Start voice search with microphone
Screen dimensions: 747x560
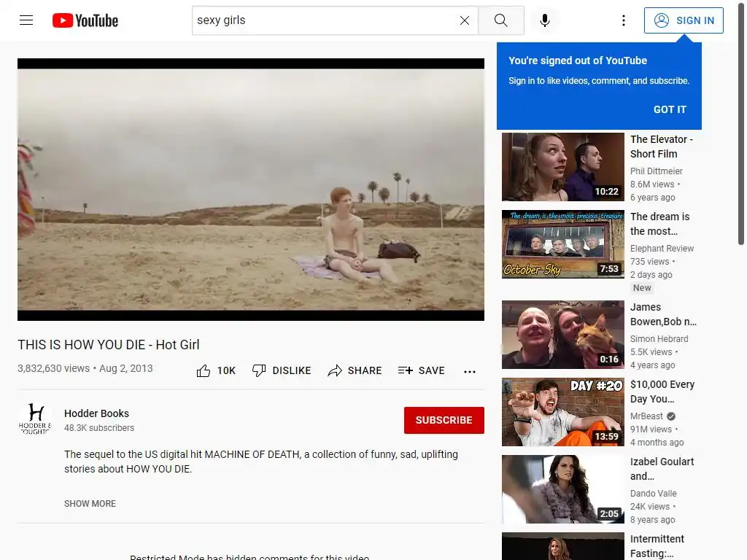[545, 20]
